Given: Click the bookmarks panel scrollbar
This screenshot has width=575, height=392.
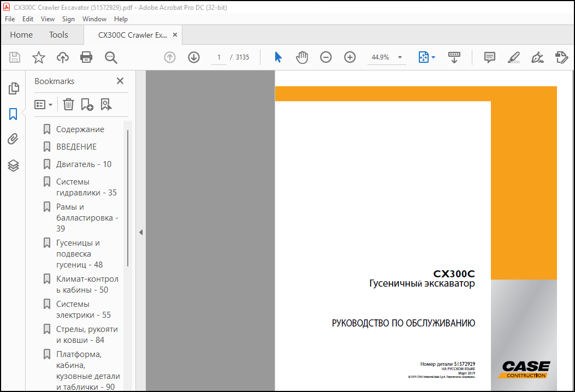Looking at the screenshot, I should (128, 198).
